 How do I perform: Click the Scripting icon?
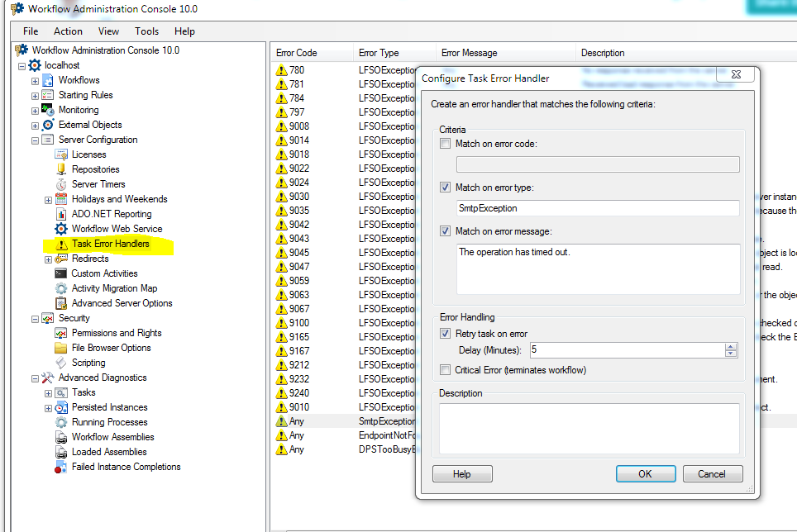tap(61, 363)
